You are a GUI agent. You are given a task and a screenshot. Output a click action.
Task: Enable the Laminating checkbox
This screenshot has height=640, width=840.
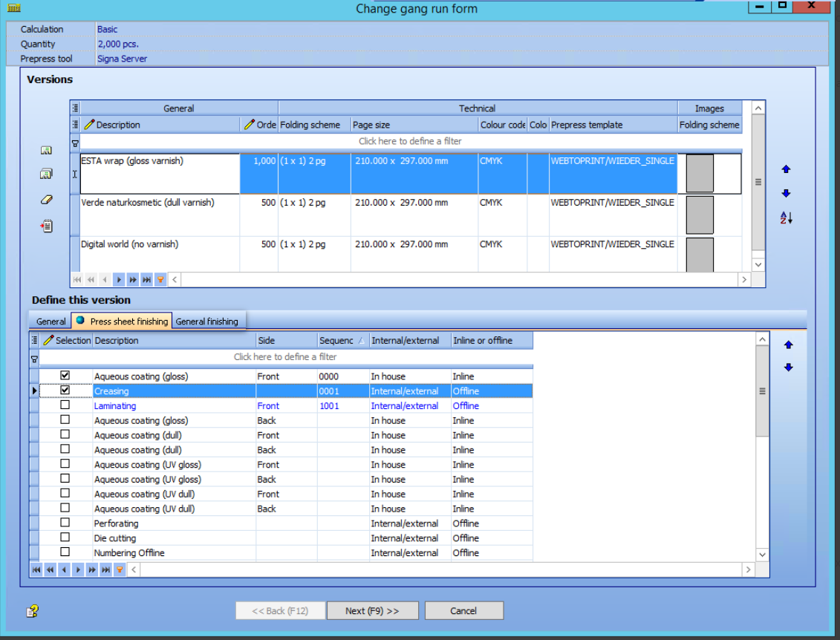65,405
